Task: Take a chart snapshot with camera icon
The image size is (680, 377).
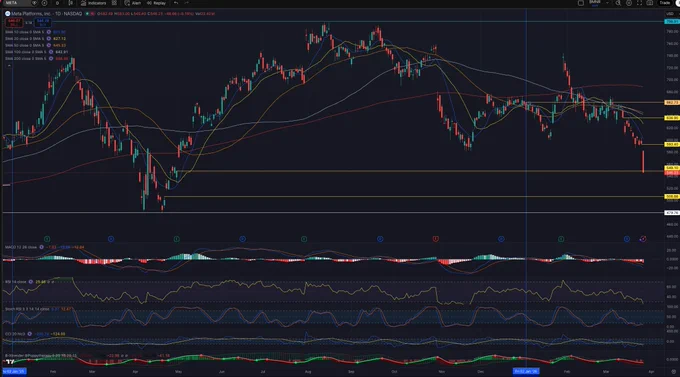Action: 650,3
